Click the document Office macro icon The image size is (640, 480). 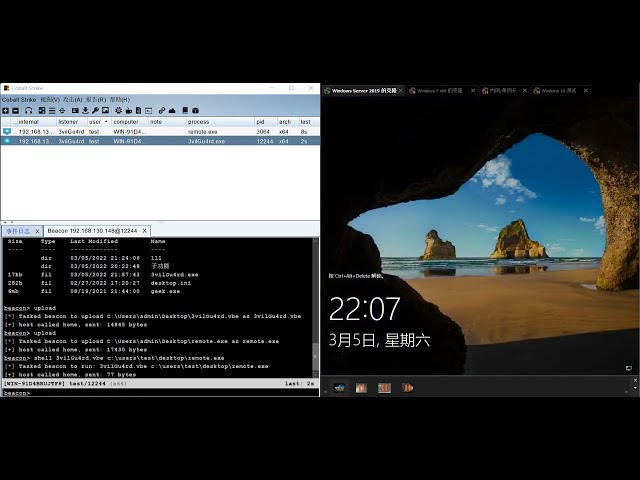pyautogui.click(x=138, y=111)
